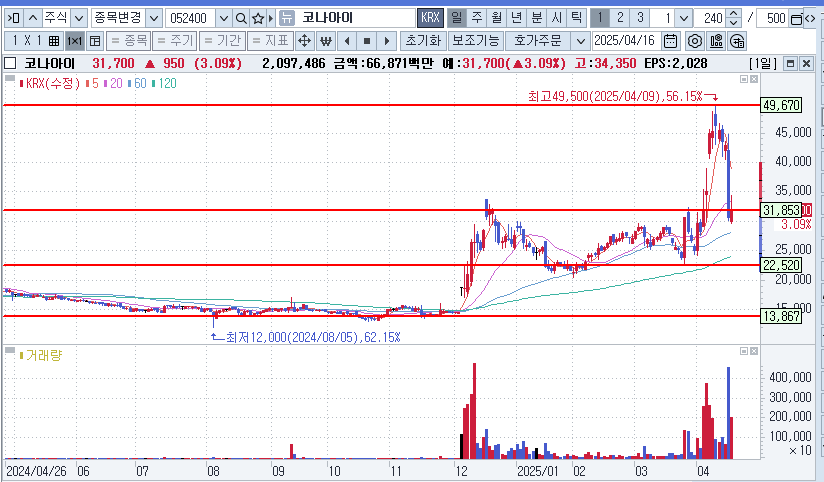824x482 pixels.
Task: Open the 종목 menu
Action: click(x=129, y=40)
